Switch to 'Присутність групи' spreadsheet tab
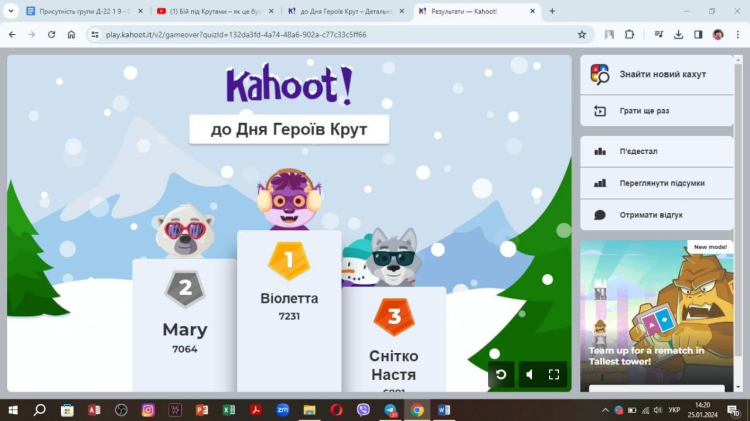Viewport: 750px width, 421px height. click(80, 11)
